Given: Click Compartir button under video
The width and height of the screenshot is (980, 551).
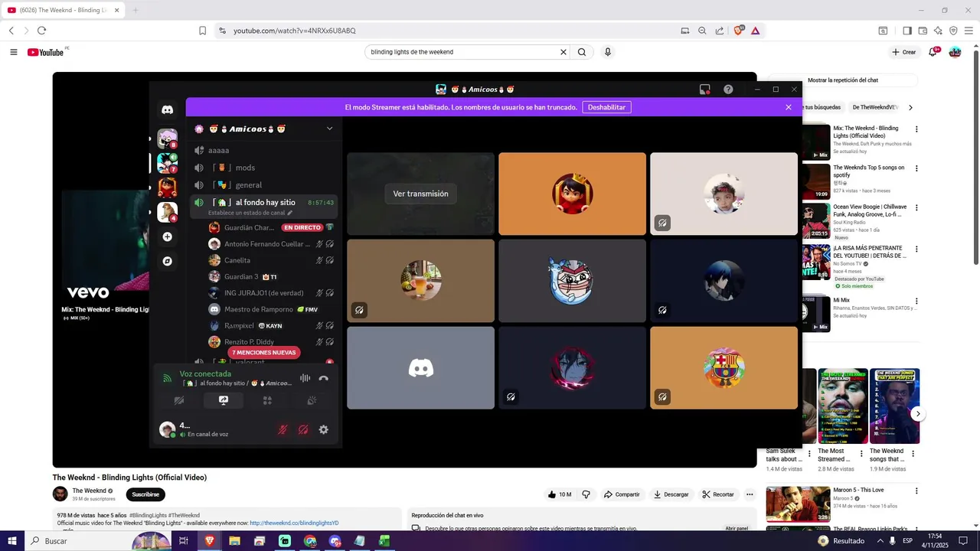Looking at the screenshot, I should [x=622, y=494].
